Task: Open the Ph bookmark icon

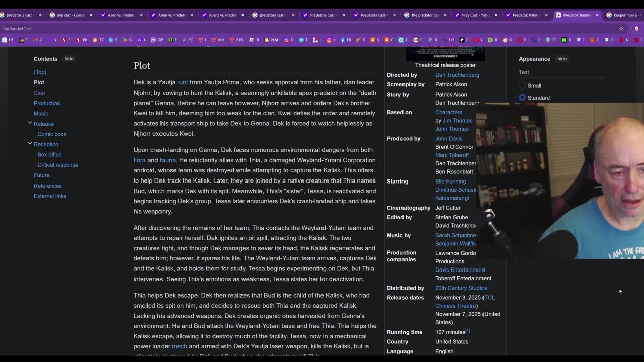Action: coord(78,40)
